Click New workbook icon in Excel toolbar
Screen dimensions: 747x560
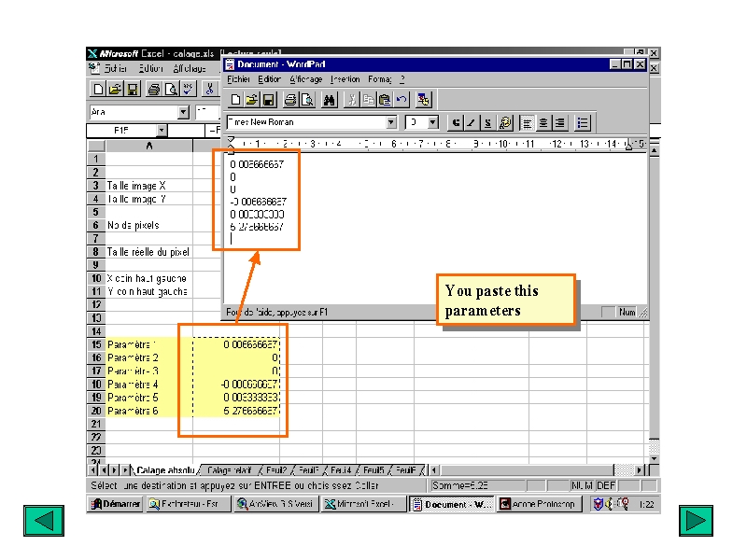point(98,89)
